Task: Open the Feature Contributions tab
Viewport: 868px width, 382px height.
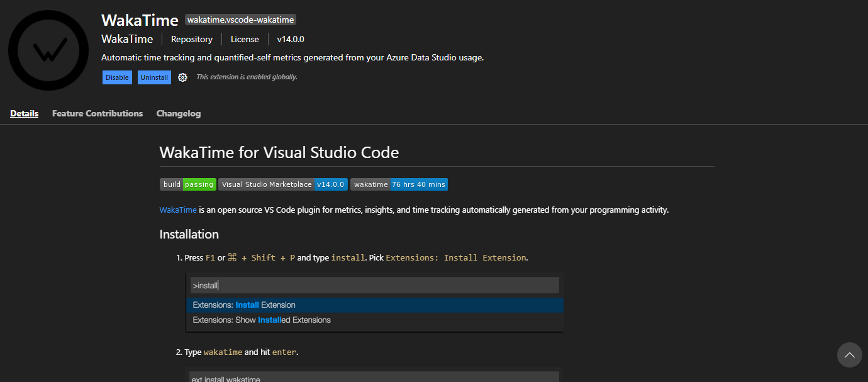Action: [97, 113]
